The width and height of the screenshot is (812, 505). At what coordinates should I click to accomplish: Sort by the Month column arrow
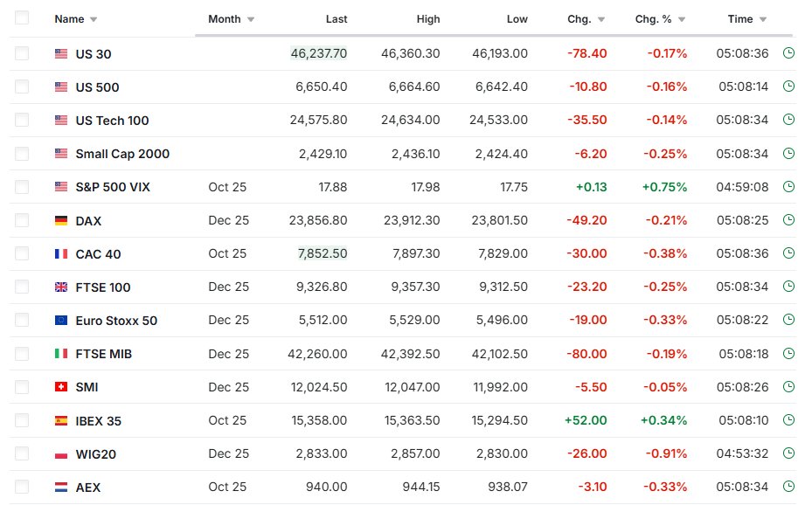251,20
